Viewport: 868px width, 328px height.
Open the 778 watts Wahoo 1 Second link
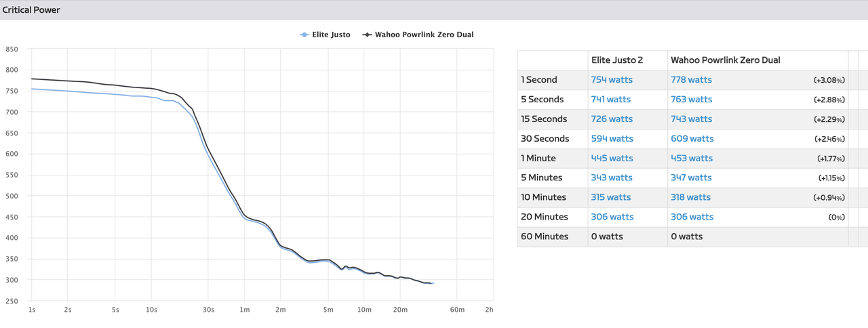[x=692, y=79]
